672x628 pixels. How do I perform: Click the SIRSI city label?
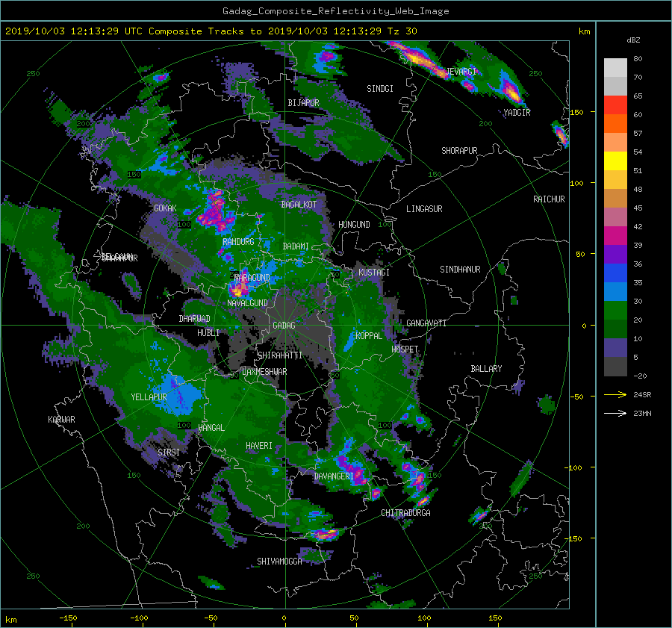[169, 453]
